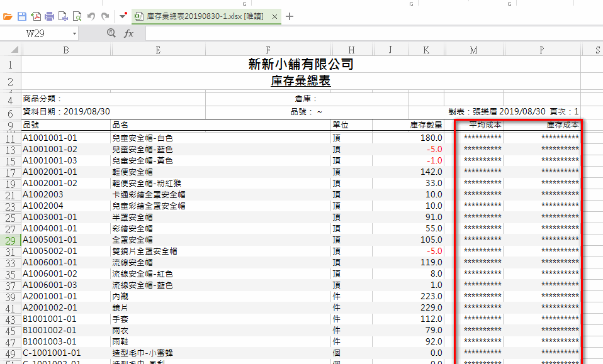Click the page-with-printer icon
Viewport: 603px width, 364px height.
(63, 16)
